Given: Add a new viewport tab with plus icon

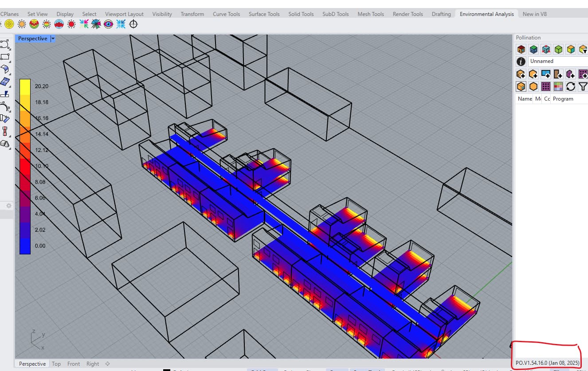Looking at the screenshot, I should coord(107,363).
